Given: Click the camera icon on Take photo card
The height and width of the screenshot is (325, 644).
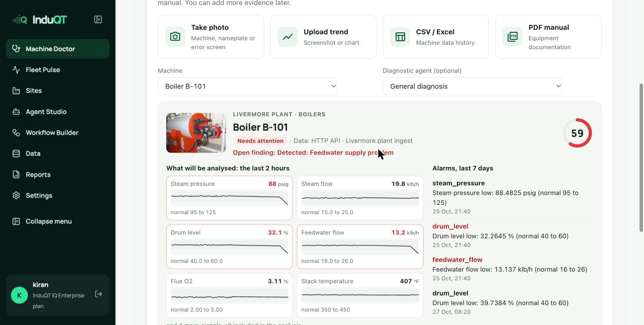Looking at the screenshot, I should click(175, 37).
